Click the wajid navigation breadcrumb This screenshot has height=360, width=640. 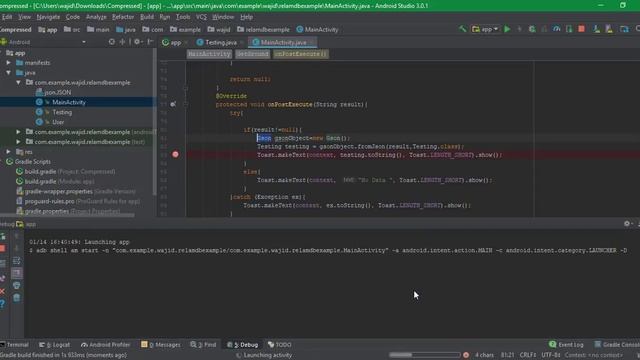[x=219, y=29]
